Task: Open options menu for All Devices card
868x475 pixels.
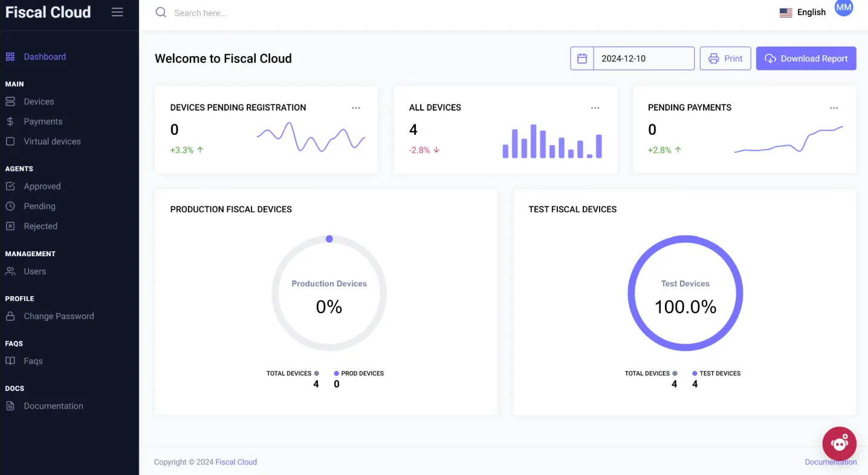Action: [595, 108]
